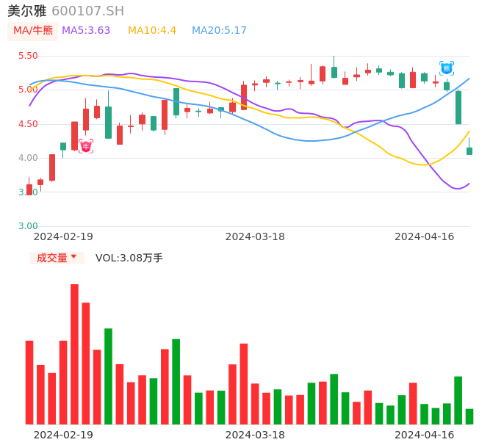Click the last large green candlestick
Screen dimensions: 504x445
click(x=458, y=107)
